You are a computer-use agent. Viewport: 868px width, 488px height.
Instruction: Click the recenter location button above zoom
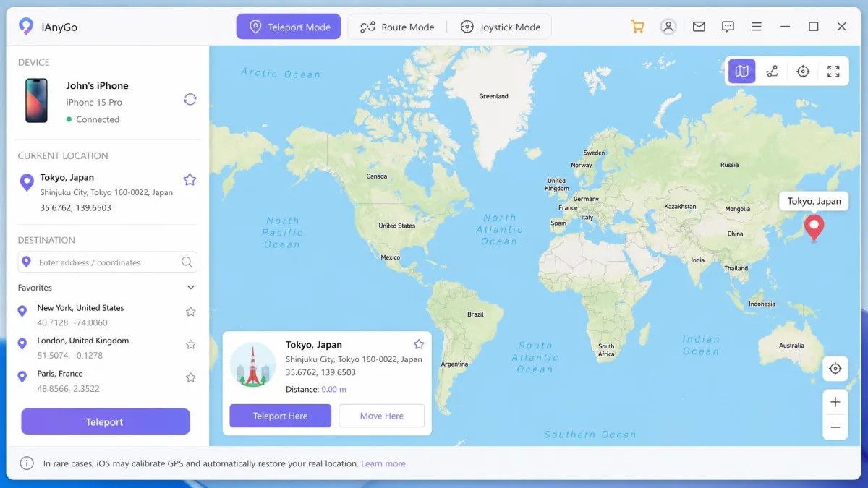835,369
